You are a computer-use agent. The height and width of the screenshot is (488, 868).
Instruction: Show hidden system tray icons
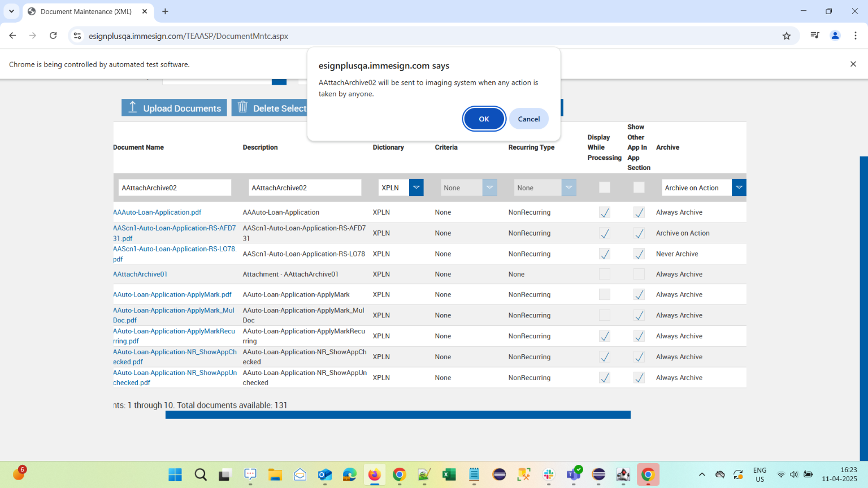coord(702,474)
